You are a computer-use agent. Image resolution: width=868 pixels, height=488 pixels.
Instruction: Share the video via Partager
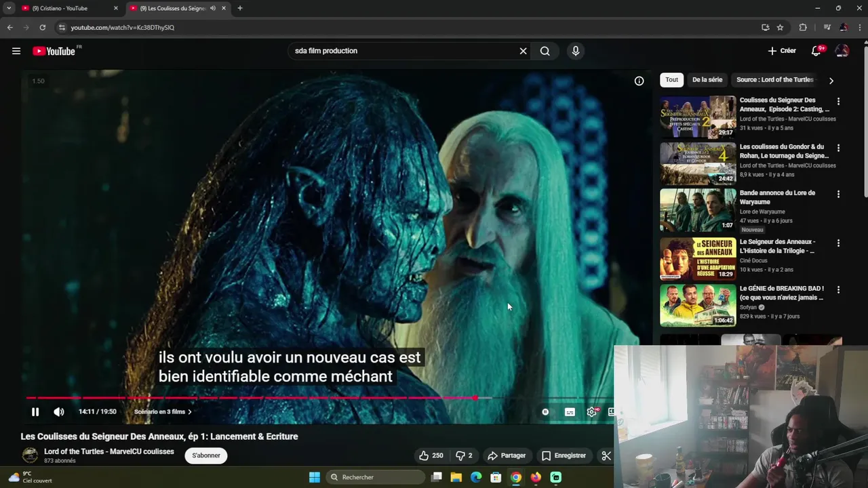507,455
